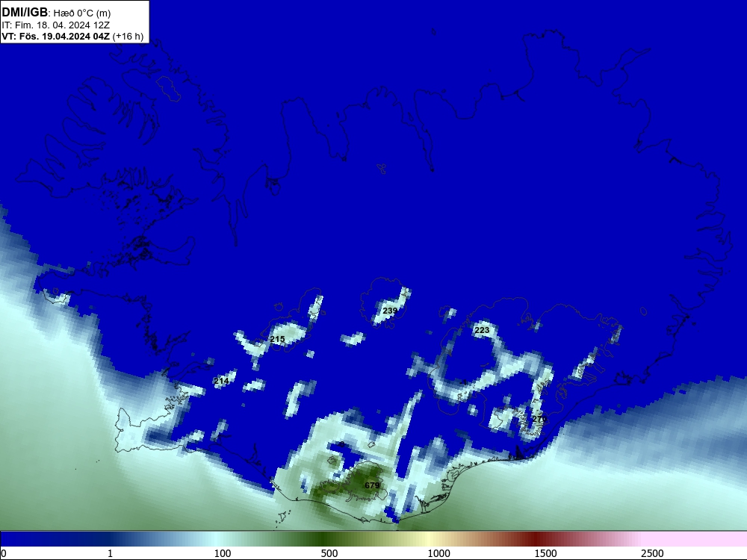Viewport: 747px width, 560px height.
Task: Click the map value label 223
Action: tap(482, 330)
